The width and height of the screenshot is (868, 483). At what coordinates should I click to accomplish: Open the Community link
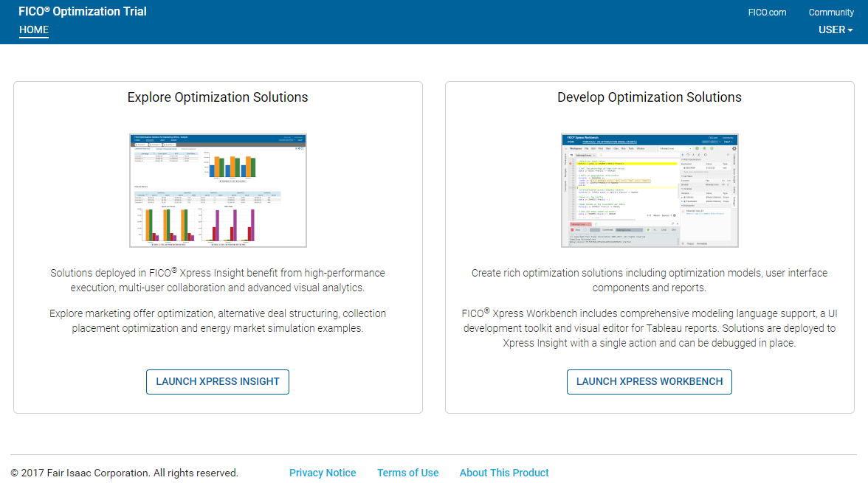(x=831, y=13)
